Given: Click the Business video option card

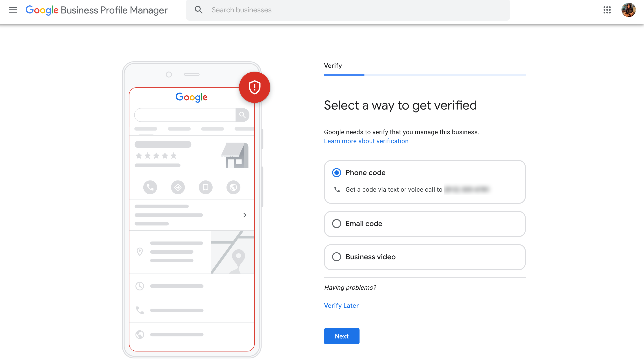Looking at the screenshot, I should [425, 257].
